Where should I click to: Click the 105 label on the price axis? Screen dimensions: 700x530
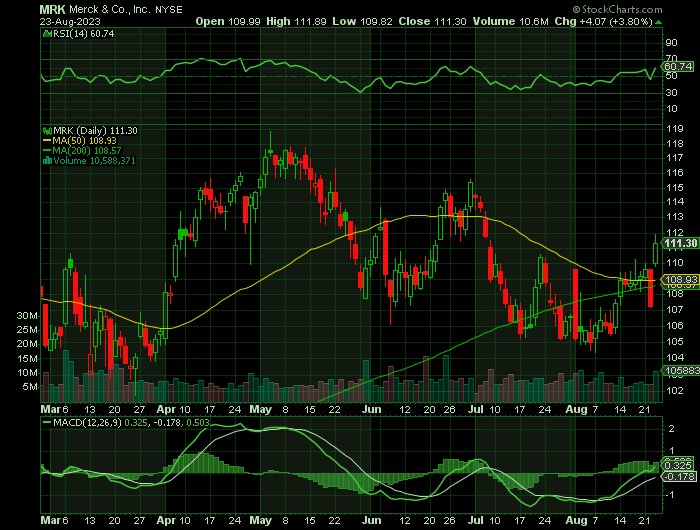674,342
